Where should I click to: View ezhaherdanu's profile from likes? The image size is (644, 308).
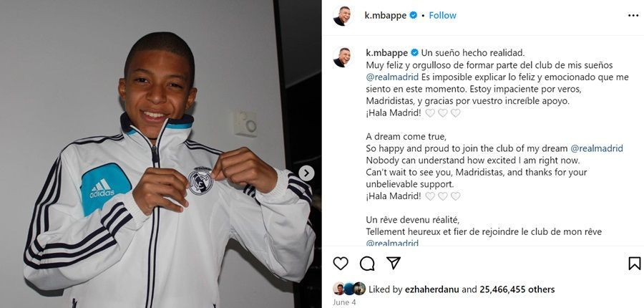pos(432,289)
